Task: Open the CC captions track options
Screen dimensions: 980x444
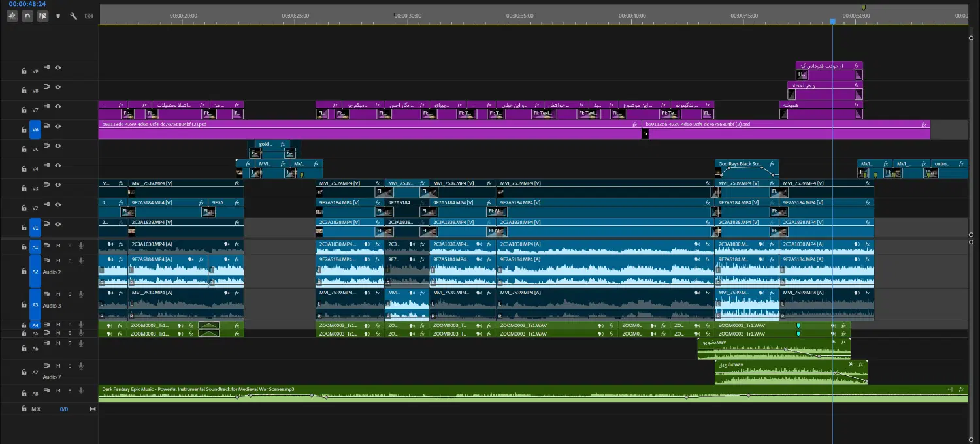Action: [x=88, y=16]
